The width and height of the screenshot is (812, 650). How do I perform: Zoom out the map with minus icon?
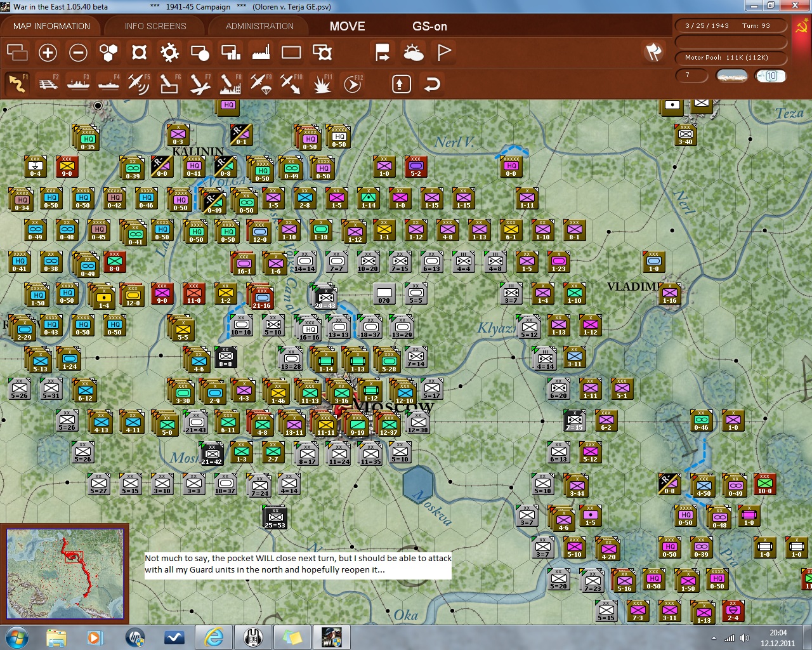coord(78,52)
